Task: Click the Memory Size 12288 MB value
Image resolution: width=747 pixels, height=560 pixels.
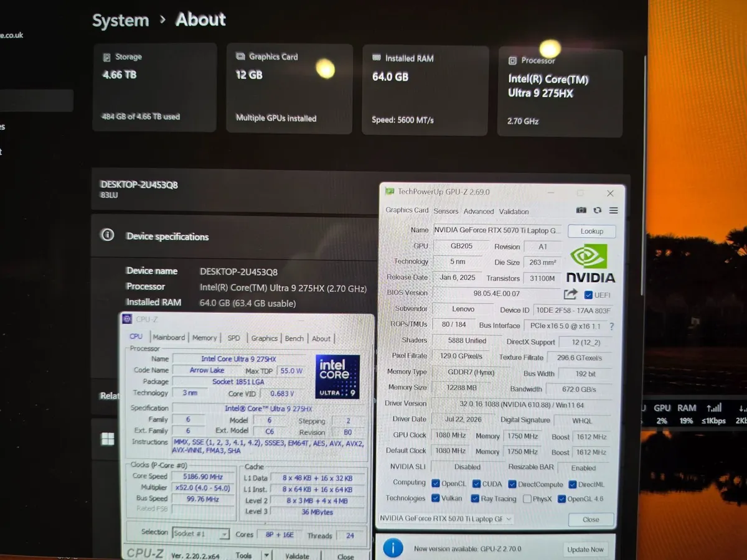Action: pos(463,388)
